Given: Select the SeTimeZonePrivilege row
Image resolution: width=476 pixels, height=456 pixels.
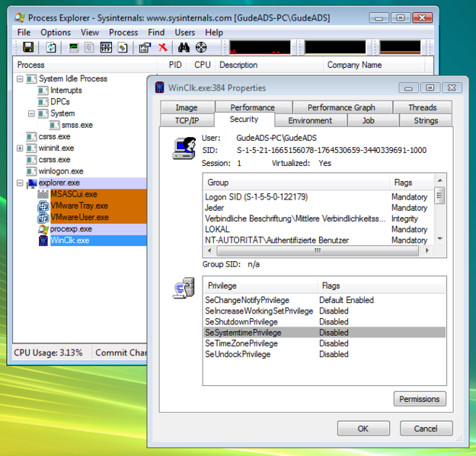Looking at the screenshot, I should point(324,343).
